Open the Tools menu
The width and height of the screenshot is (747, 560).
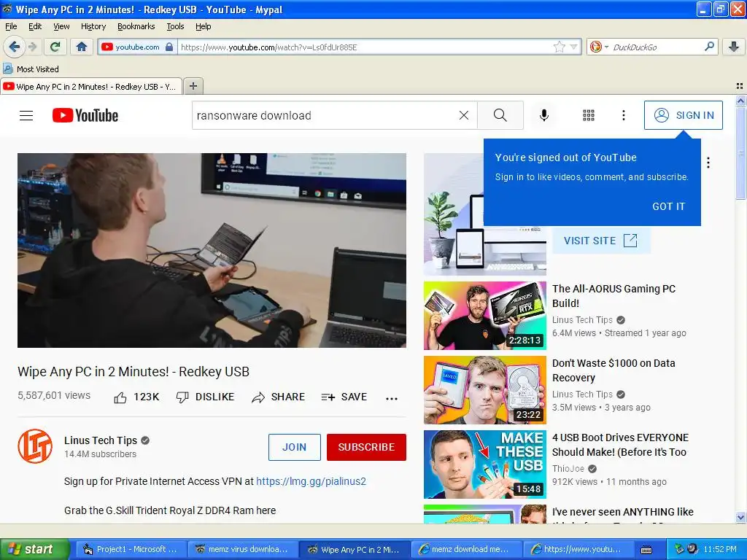[x=175, y=26]
